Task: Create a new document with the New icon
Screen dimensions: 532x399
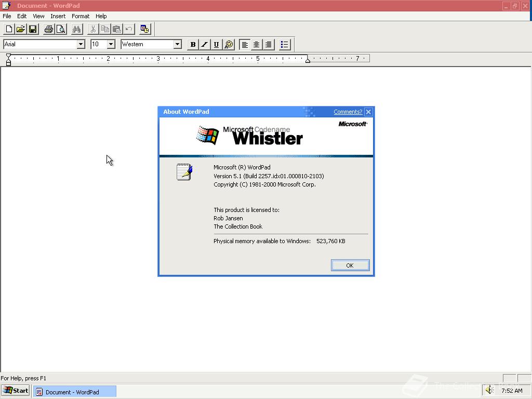Action: click(x=9, y=29)
